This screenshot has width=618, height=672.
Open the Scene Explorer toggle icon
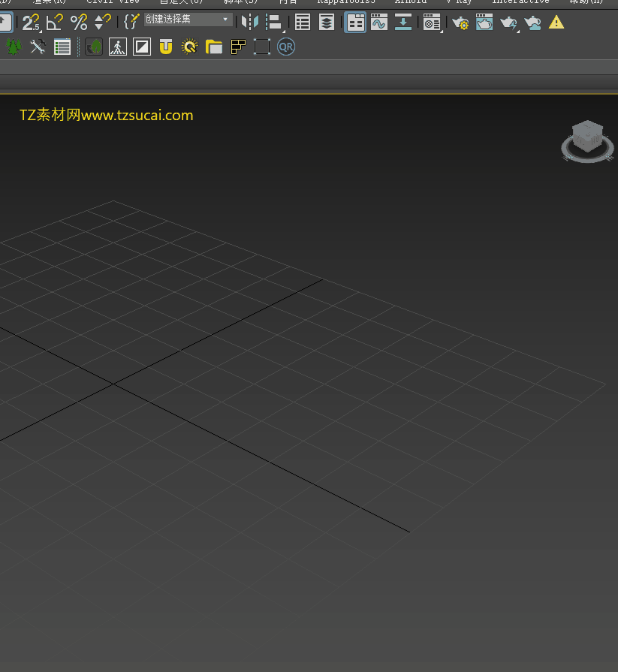pyautogui.click(x=303, y=23)
